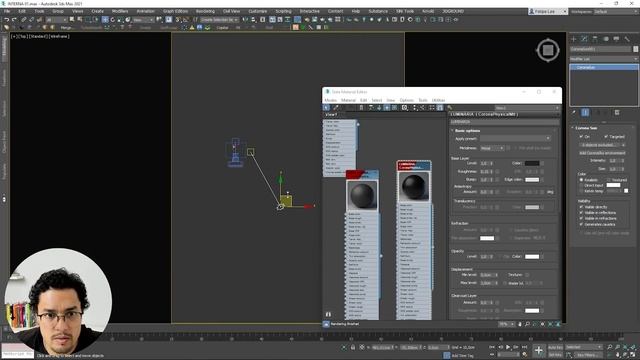Toggle the Textured option

point(609,180)
